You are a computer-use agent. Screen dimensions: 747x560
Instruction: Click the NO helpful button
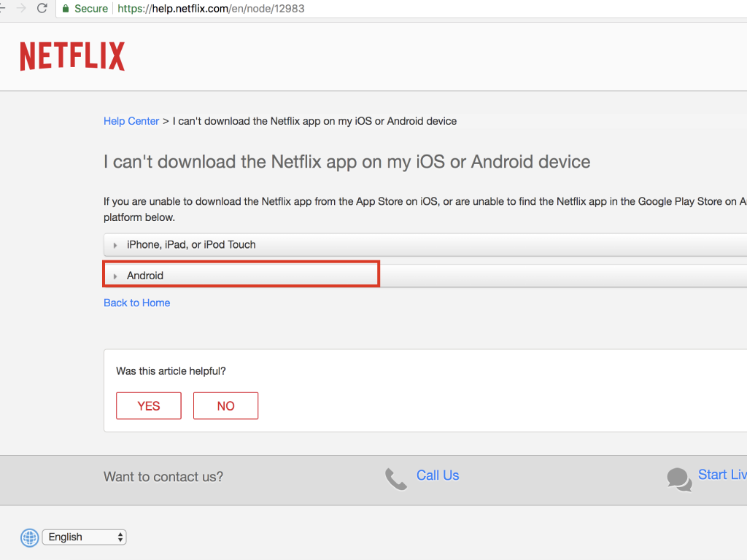[226, 405]
